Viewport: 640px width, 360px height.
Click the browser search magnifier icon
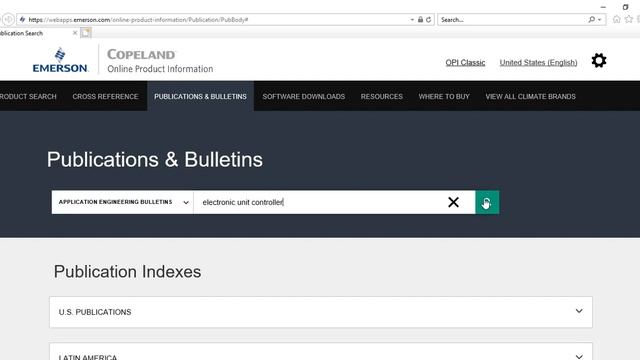(x=591, y=20)
